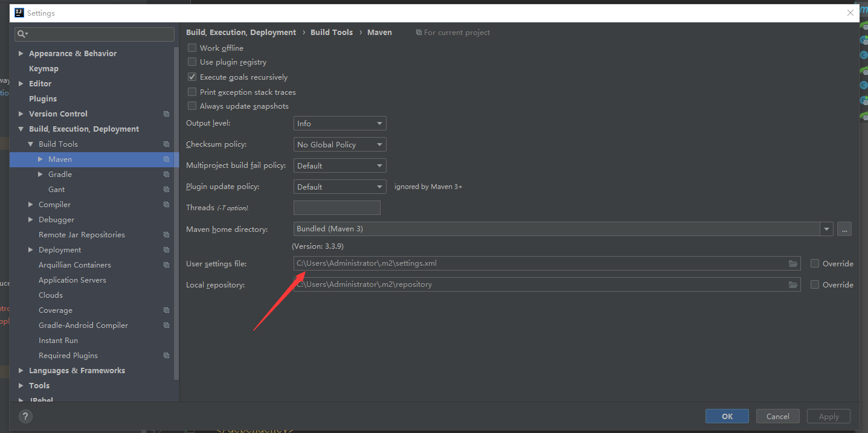Click the project-level icon beside Required Plugins
The width and height of the screenshot is (868, 433).
[x=166, y=356]
